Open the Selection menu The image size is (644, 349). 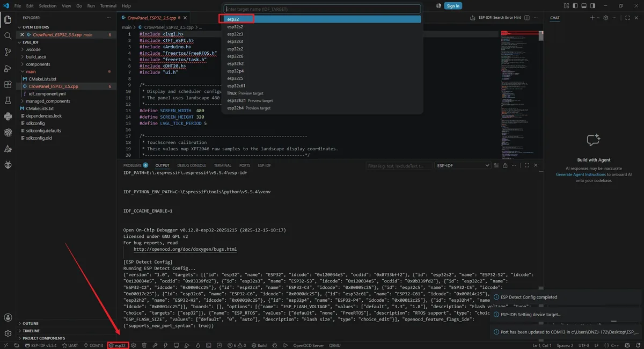[x=47, y=6]
